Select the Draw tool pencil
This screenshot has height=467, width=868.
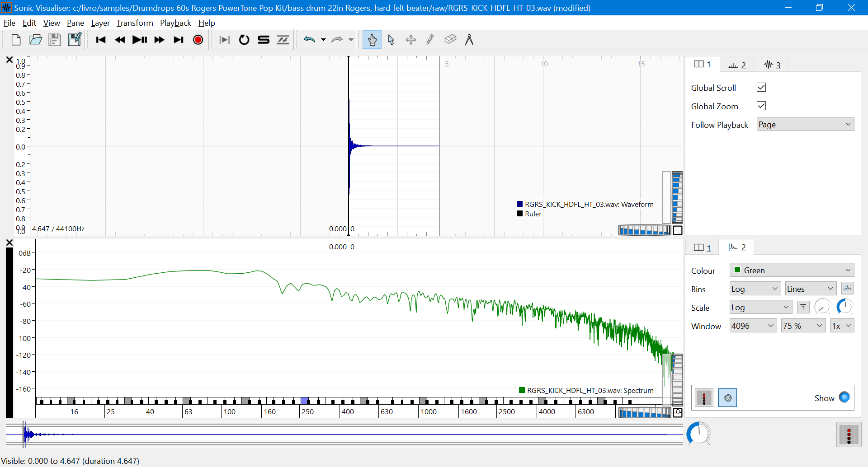click(430, 39)
